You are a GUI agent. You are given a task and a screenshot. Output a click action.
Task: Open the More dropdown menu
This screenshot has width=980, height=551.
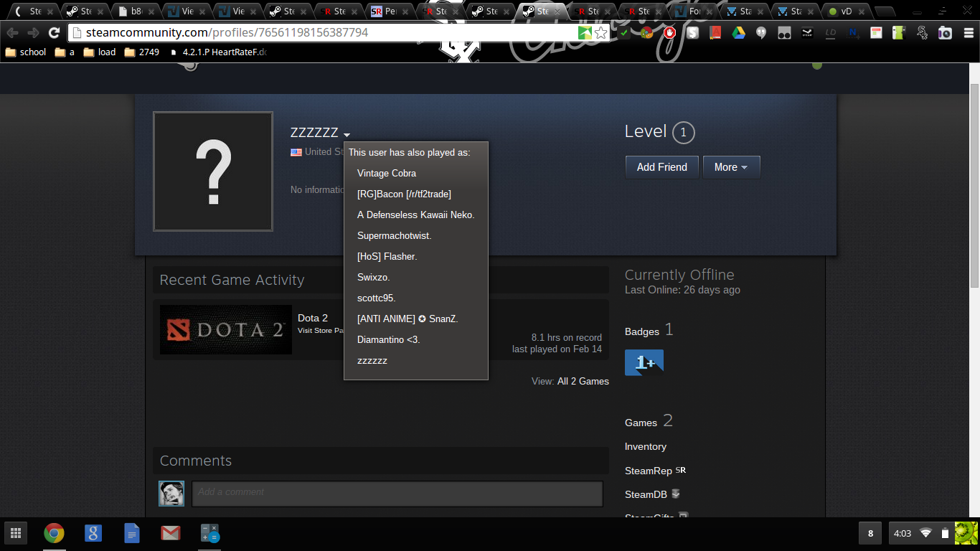pyautogui.click(x=731, y=167)
